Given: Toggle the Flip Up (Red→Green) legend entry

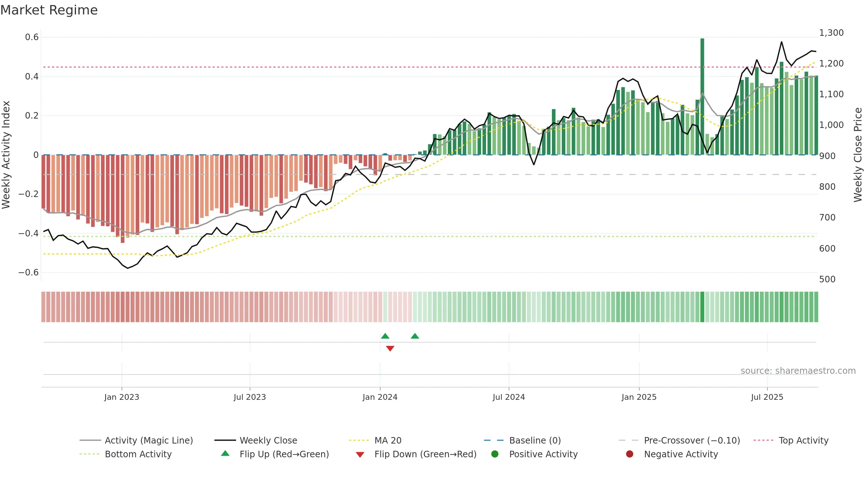Looking at the screenshot, I should [x=275, y=454].
